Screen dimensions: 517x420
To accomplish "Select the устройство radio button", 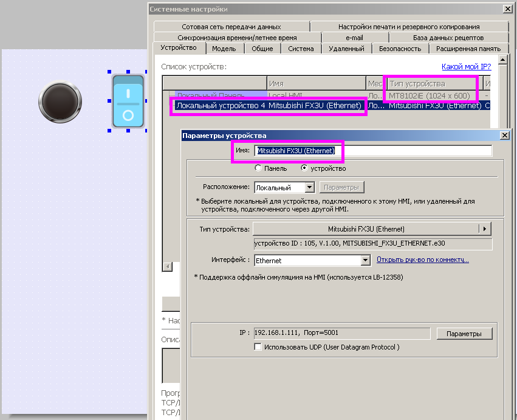I will pyautogui.click(x=304, y=168).
